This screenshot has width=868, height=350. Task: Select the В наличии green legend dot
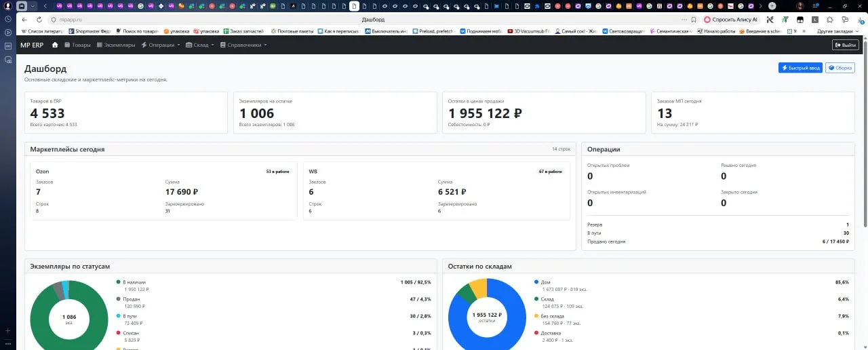[118, 282]
